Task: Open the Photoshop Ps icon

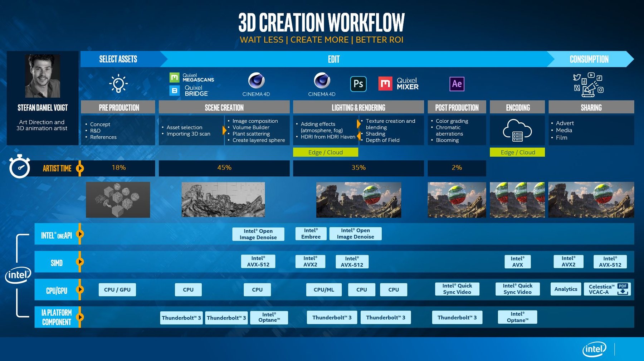Action: click(358, 83)
